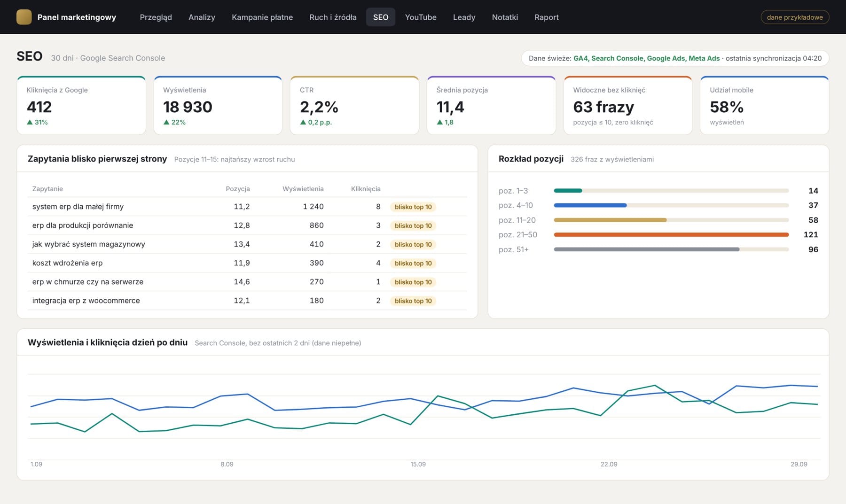Go to Ruch i źródła tab
The height and width of the screenshot is (504, 846).
333,17
